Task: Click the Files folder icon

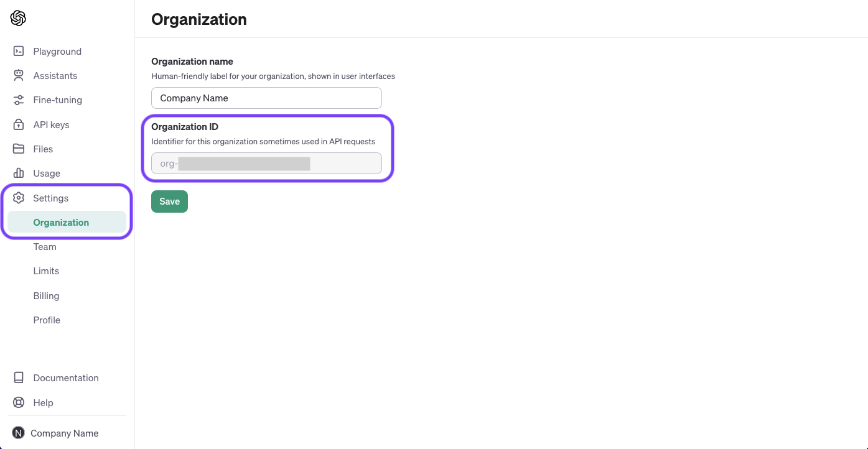Action: 18,149
